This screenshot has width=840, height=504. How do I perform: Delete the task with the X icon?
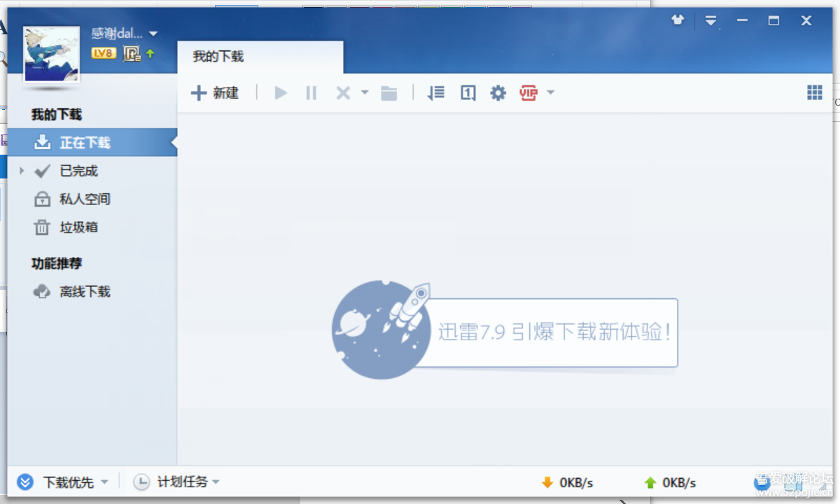[x=343, y=92]
